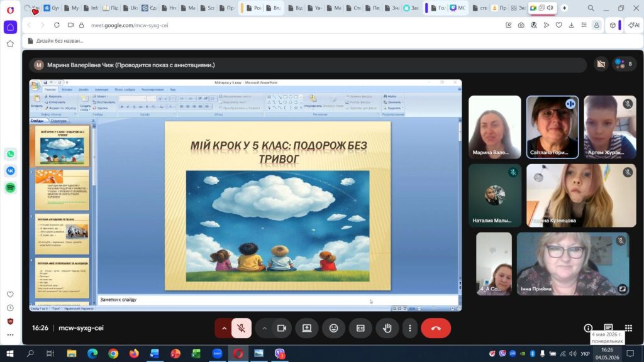Toggle closed captions button

click(360, 328)
